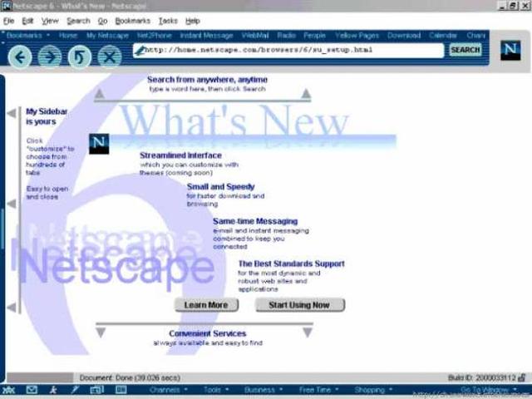Open the WebMail toolbar link
Viewport: 532px width, 399px height.
pos(255,35)
